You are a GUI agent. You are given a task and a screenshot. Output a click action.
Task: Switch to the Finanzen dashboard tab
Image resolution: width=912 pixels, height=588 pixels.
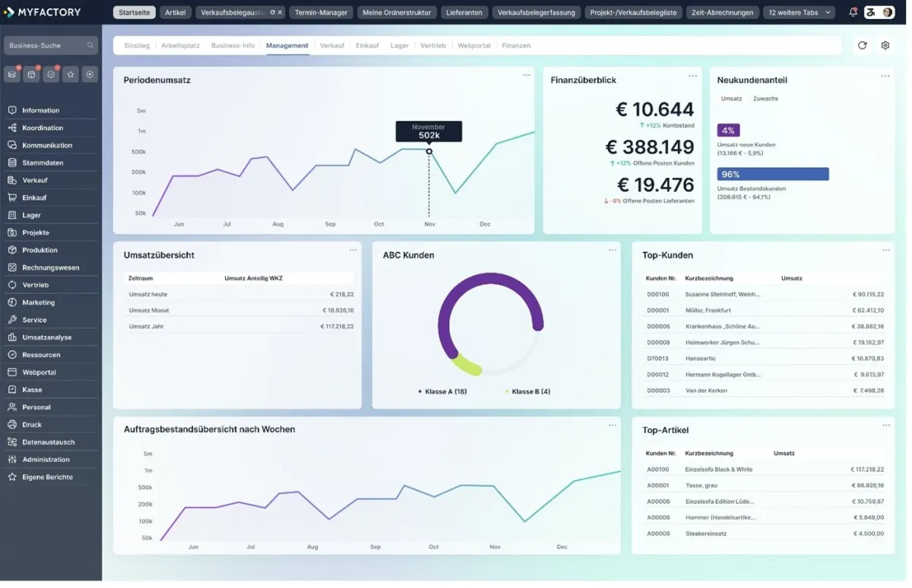516,46
